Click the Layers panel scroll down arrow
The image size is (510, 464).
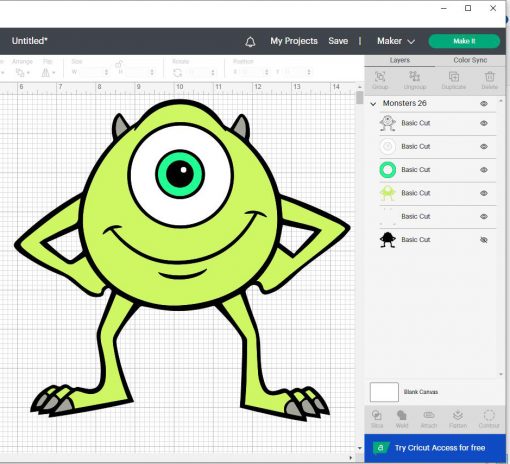pos(501,374)
